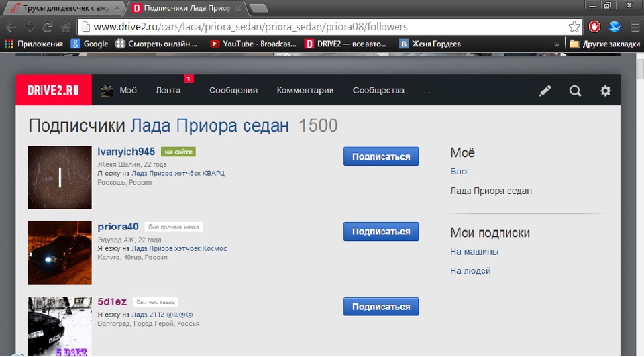Open the Лада Приора хэтчбек Космос link
Screen dimensions: 644x357
click(x=179, y=248)
